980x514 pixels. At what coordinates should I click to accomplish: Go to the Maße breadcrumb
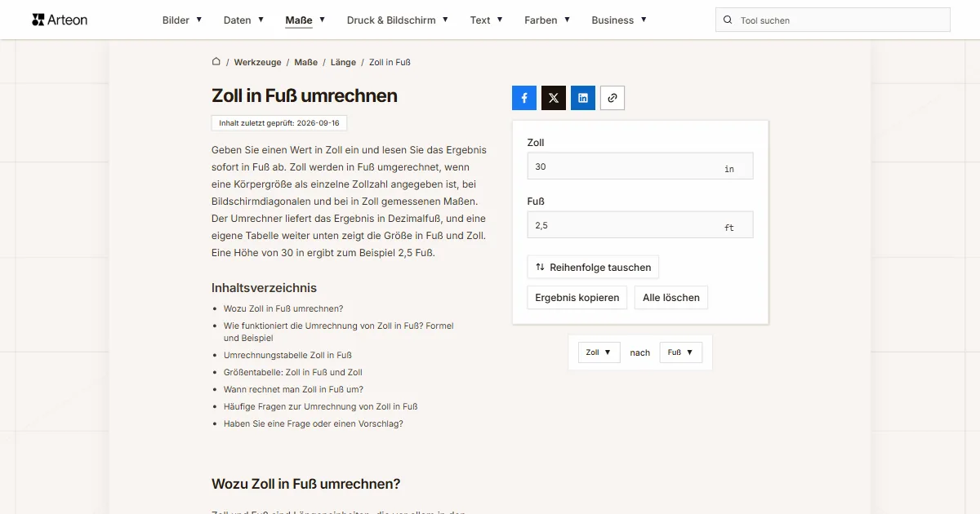point(306,62)
